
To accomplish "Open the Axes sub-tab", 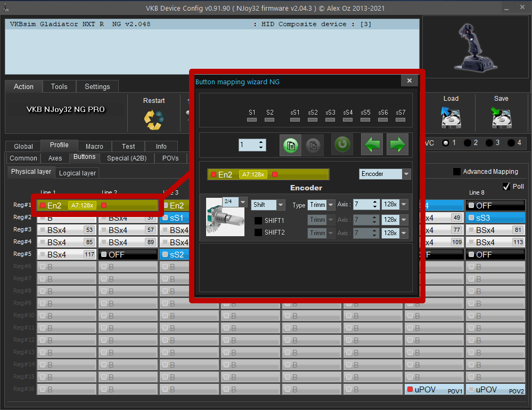I will pyautogui.click(x=55, y=158).
